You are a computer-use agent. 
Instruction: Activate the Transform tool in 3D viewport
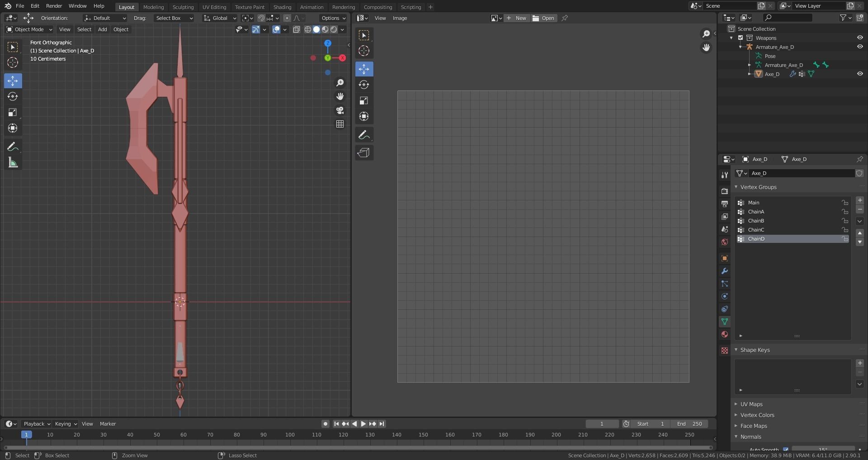click(13, 128)
